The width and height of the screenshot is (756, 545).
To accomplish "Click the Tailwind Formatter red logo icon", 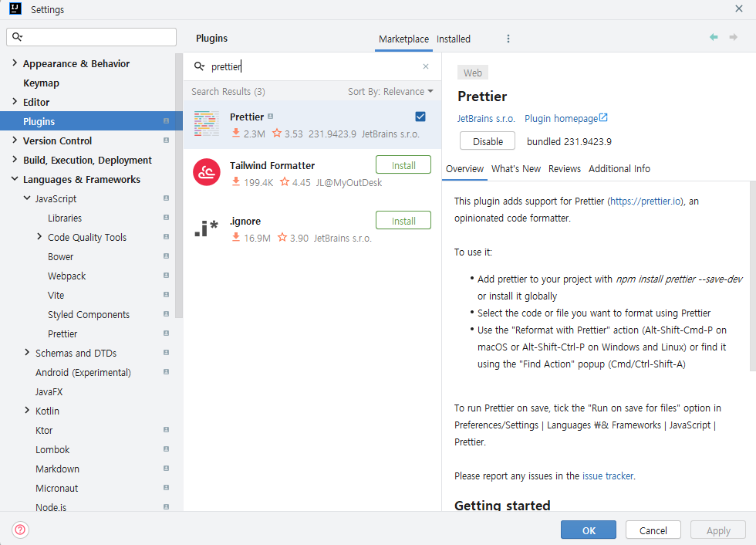I will (207, 172).
